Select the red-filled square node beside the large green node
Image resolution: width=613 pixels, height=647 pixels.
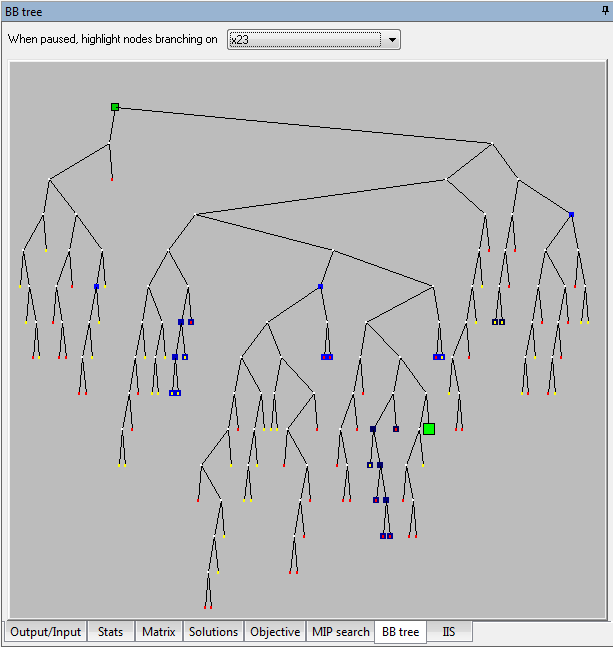pos(396,429)
